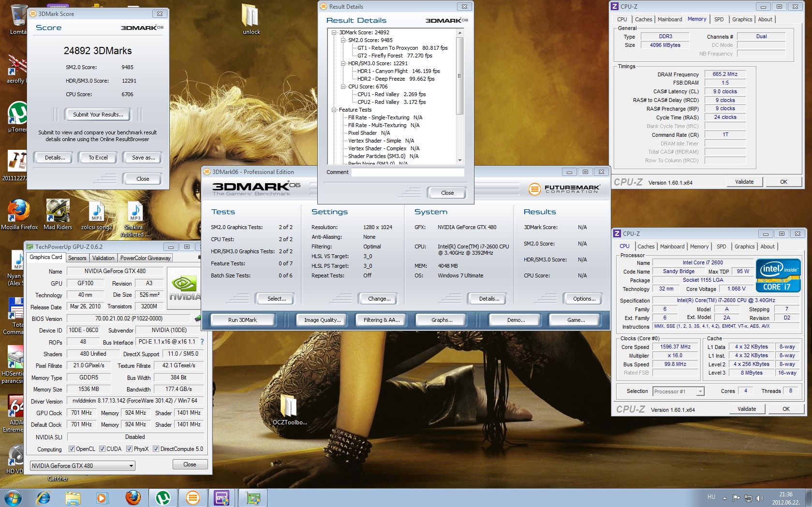Screen dimensions: 812x507
Task: Click Change... under the Settings section
Action: pos(379,299)
